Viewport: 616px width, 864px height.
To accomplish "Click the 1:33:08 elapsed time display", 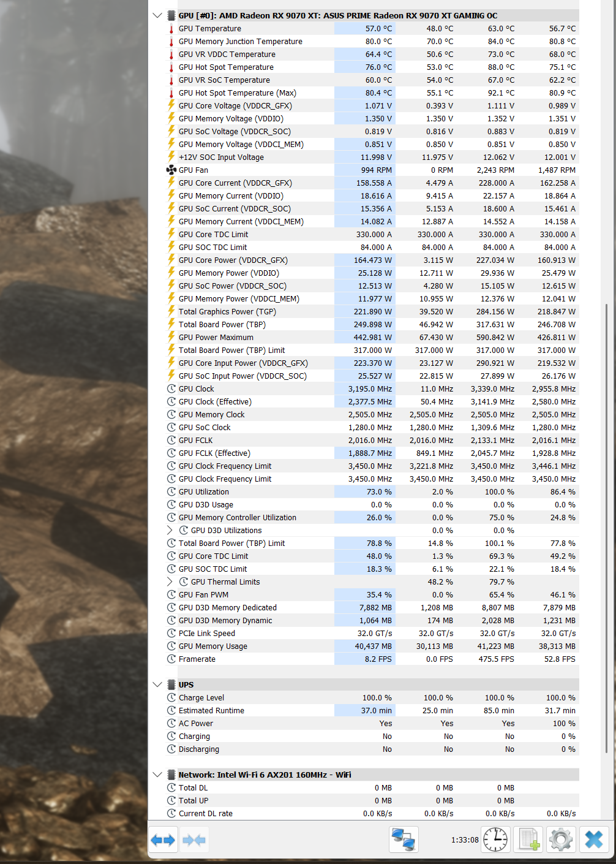I will coord(465,839).
